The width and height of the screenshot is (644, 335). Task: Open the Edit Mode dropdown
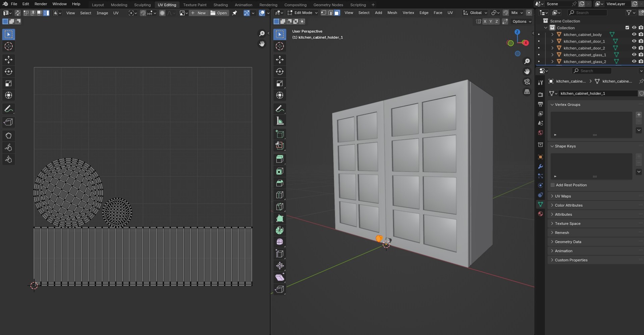[x=302, y=13]
